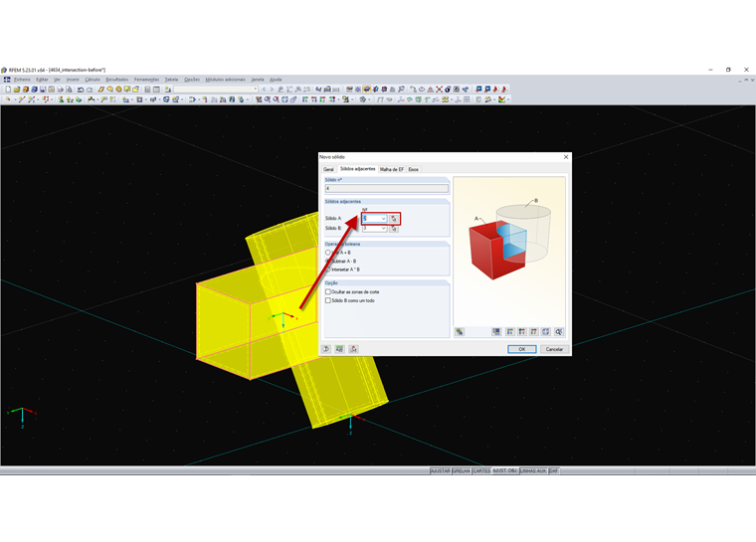Click the colored results panel toolbar icon

coord(502,99)
